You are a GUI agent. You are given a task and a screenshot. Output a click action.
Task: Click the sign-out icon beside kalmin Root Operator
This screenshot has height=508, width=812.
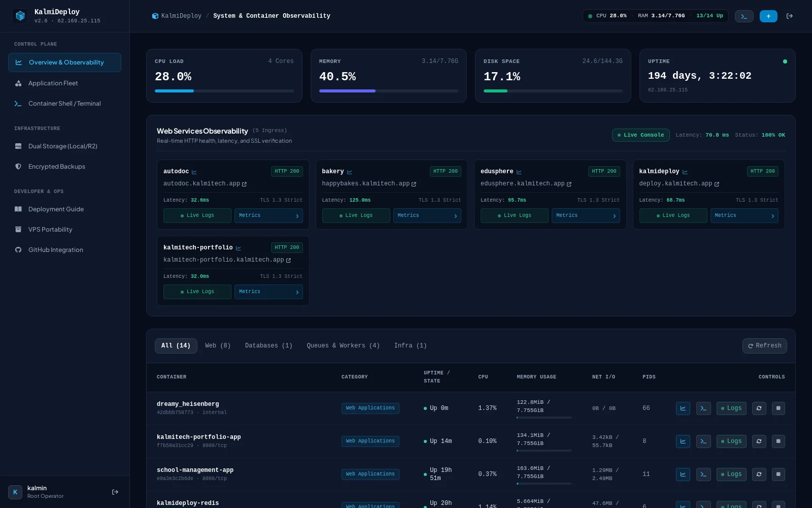(115, 492)
